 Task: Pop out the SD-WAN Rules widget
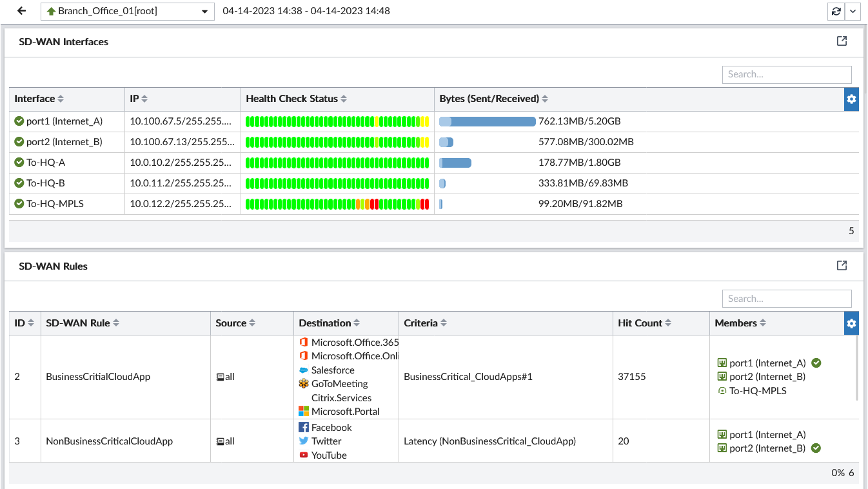point(842,265)
